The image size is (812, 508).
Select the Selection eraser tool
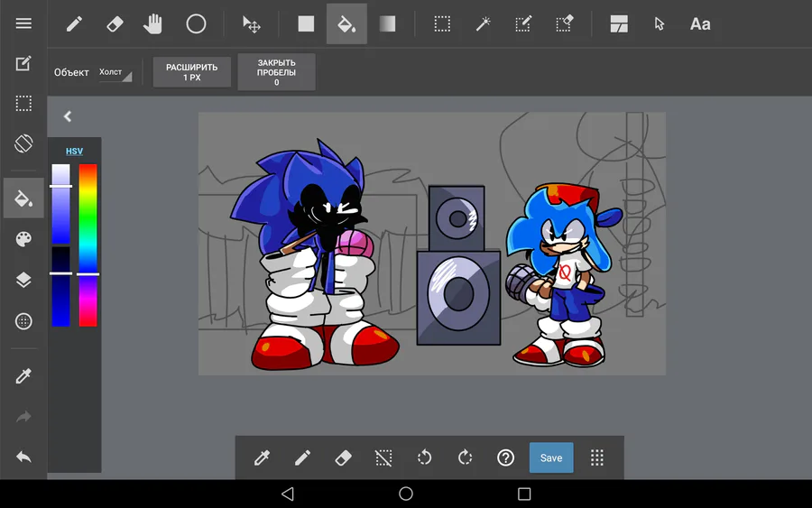point(564,23)
